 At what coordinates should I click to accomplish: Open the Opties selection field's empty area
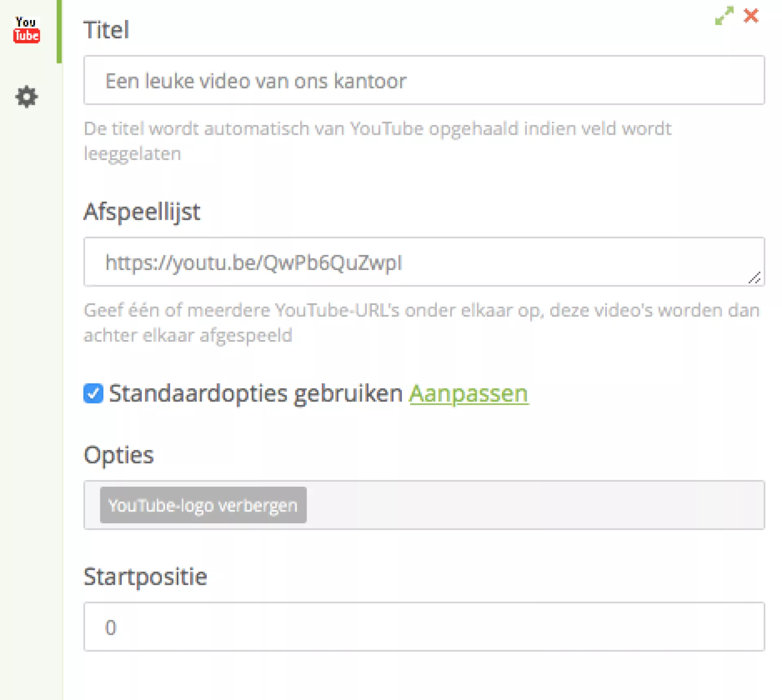click(x=529, y=505)
